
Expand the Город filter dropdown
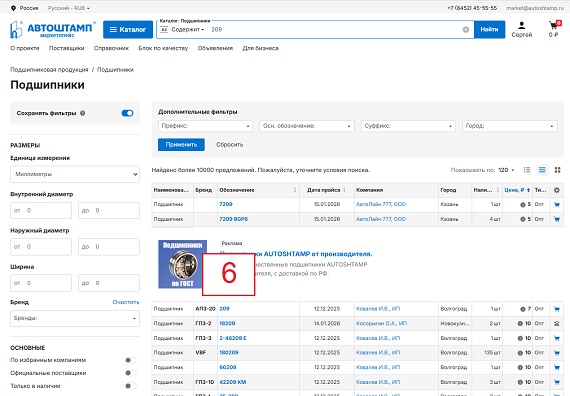510,126
